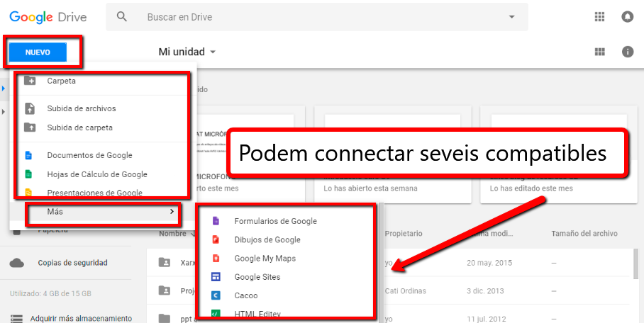Focus the Buscar en Drive search field
The image size is (644, 323).
(x=316, y=17)
